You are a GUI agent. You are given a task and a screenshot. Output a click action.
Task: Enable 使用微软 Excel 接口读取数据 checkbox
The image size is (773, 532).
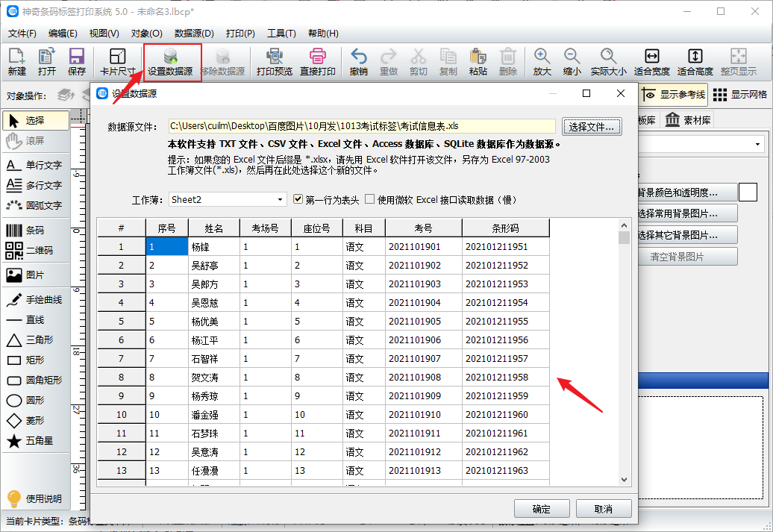coord(370,199)
